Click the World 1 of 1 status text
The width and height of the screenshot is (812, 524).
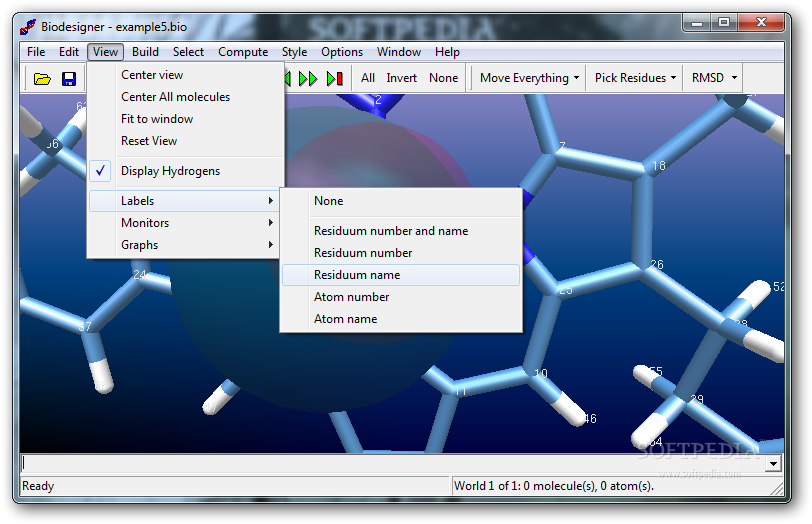tap(554, 486)
